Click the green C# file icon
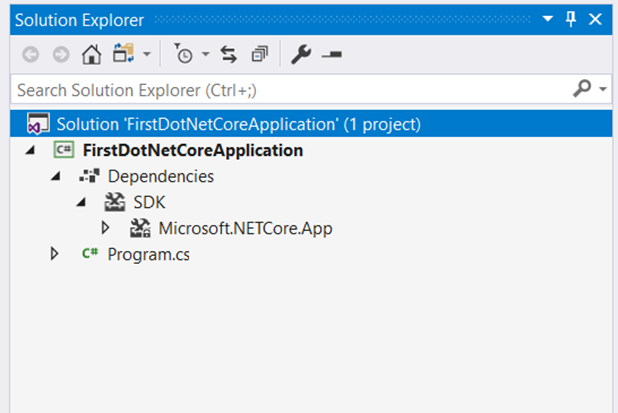The height and width of the screenshot is (413, 618). [90, 253]
